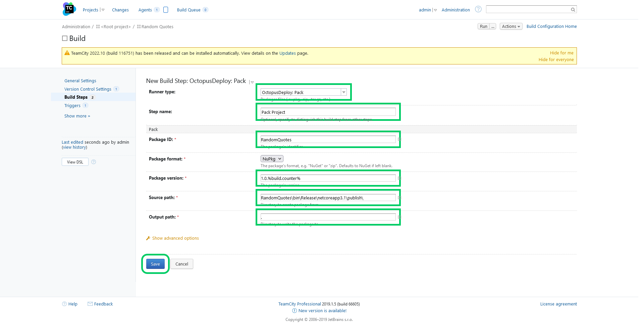Click the agents pool icon next to Agents
This screenshot has width=644, height=334.
tap(166, 10)
